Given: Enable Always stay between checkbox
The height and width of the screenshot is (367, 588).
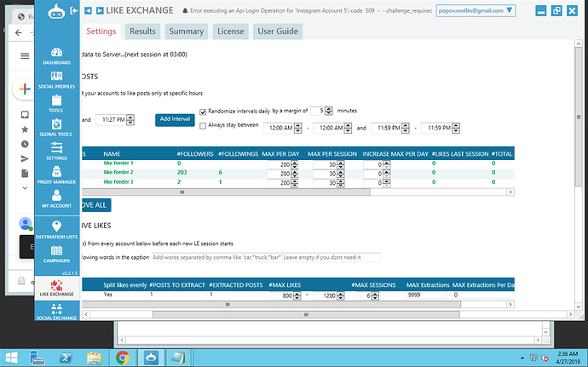Looking at the screenshot, I should [x=203, y=126].
